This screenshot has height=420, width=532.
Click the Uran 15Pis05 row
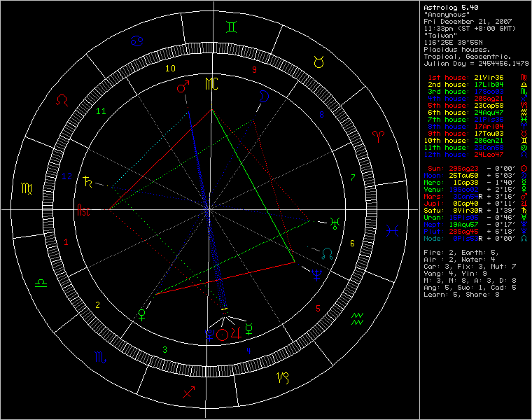click(476, 218)
